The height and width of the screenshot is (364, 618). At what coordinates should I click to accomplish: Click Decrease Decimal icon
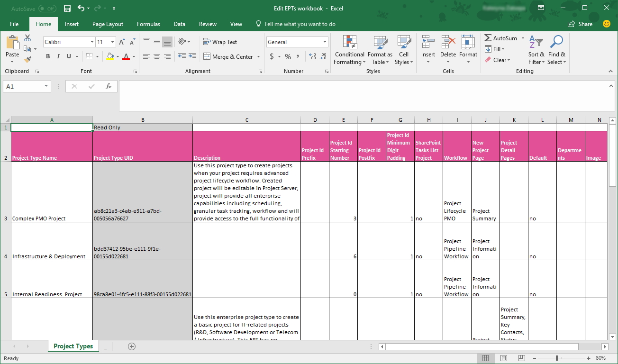(323, 56)
